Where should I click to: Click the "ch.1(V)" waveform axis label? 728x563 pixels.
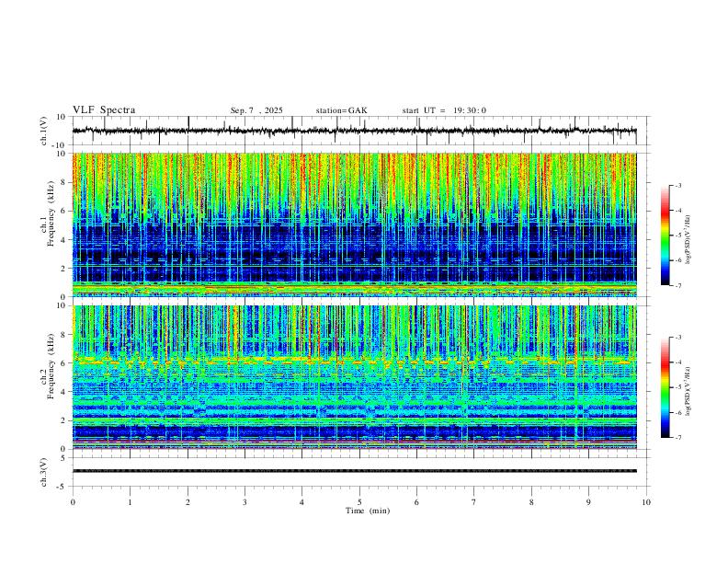[x=44, y=131]
